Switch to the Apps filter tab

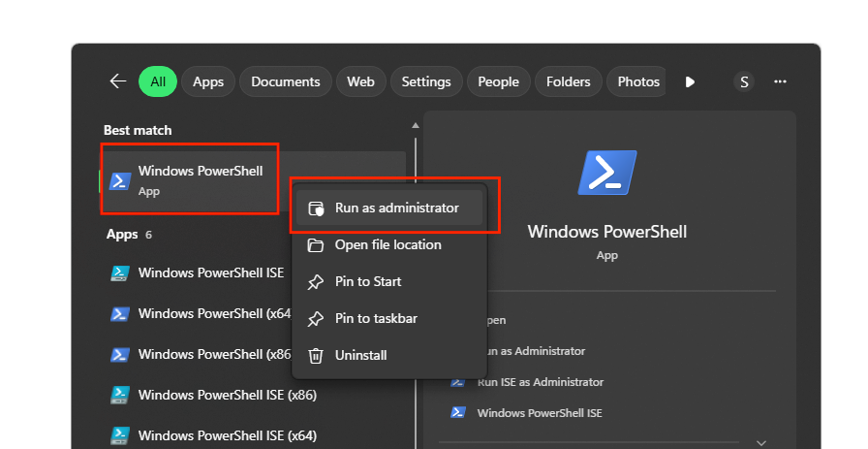pos(208,81)
